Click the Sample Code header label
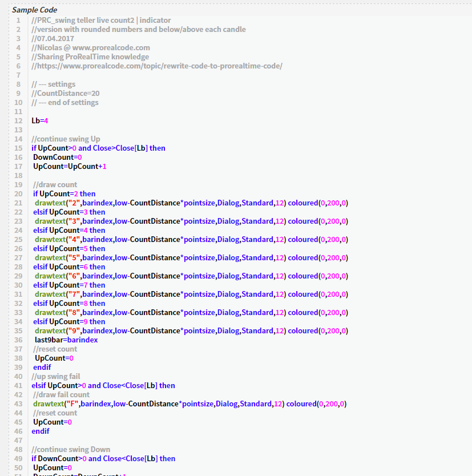Image resolution: width=472 pixels, height=476 pixels. coord(35,10)
